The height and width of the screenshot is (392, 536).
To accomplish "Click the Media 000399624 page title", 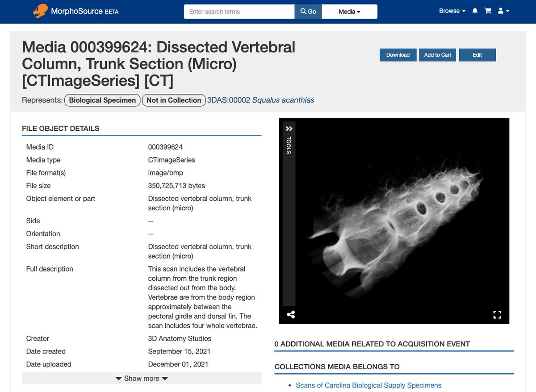I will pyautogui.click(x=159, y=64).
